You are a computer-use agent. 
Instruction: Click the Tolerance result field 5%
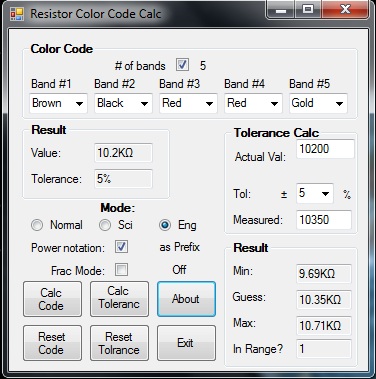point(123,179)
